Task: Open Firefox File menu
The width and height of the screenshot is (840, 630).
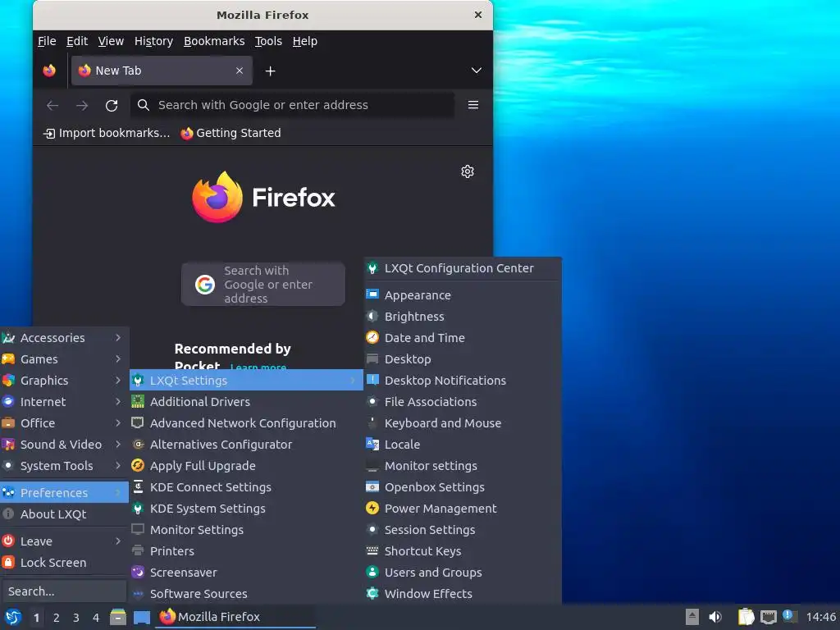Action: tap(47, 41)
